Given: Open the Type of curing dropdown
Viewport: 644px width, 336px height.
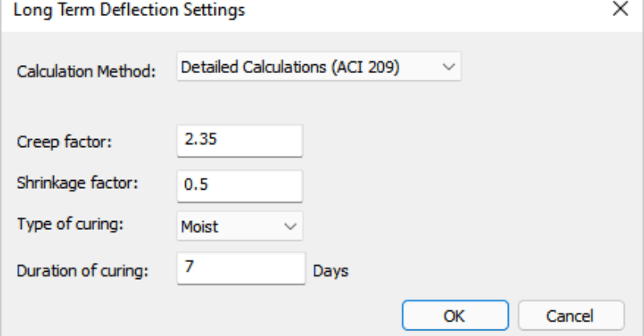Looking at the screenshot, I should [240, 227].
